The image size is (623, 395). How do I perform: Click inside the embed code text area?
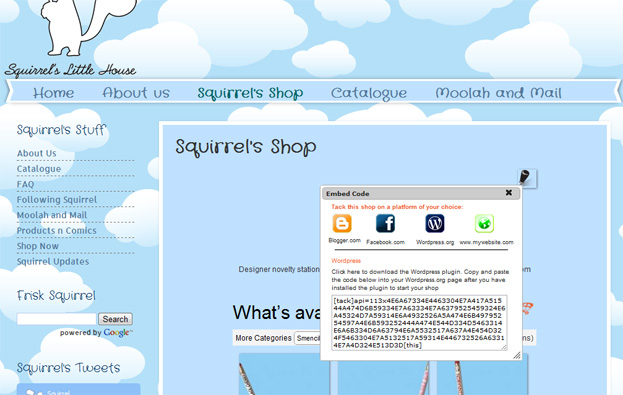pyautogui.click(x=419, y=323)
